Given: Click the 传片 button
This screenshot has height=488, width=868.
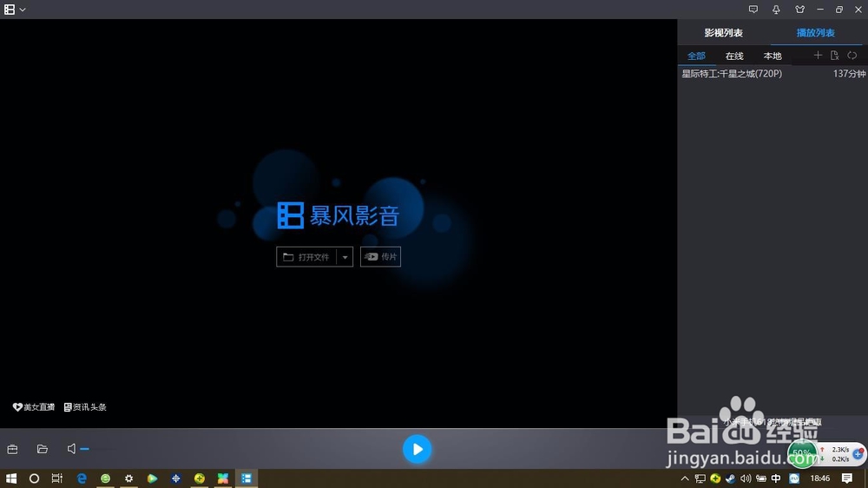Looking at the screenshot, I should coord(380,256).
